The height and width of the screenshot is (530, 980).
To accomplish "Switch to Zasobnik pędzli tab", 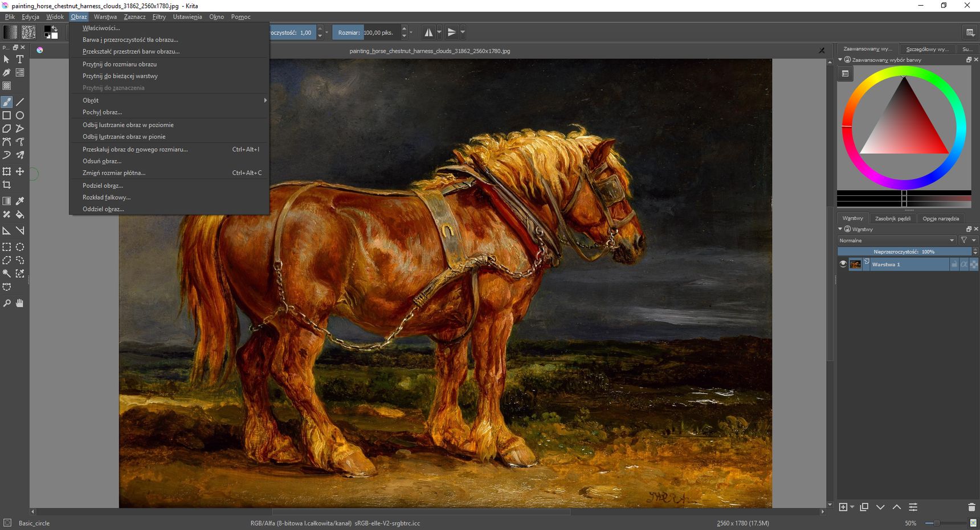I will click(892, 219).
